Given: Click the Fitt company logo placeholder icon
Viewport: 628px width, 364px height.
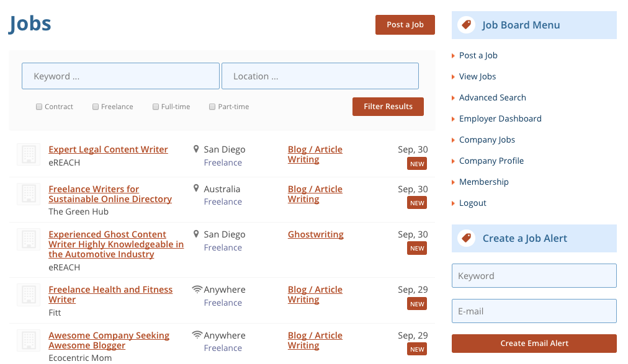Looking at the screenshot, I should click(x=29, y=295).
